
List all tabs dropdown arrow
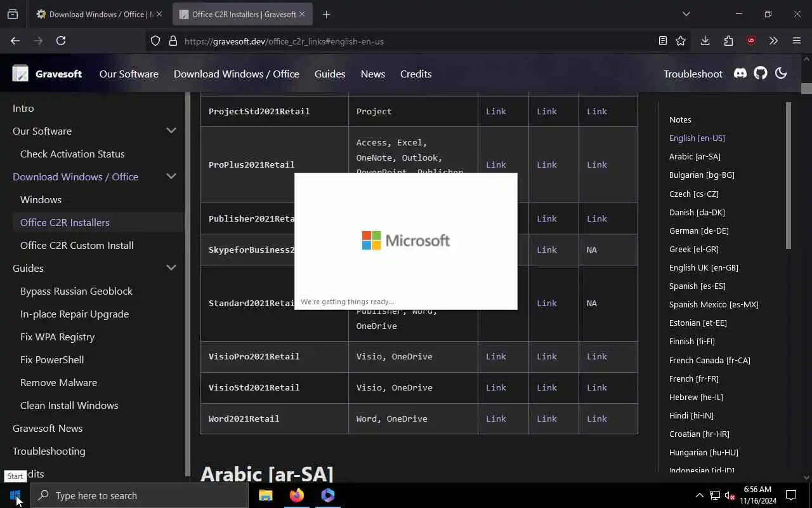pyautogui.click(x=686, y=14)
